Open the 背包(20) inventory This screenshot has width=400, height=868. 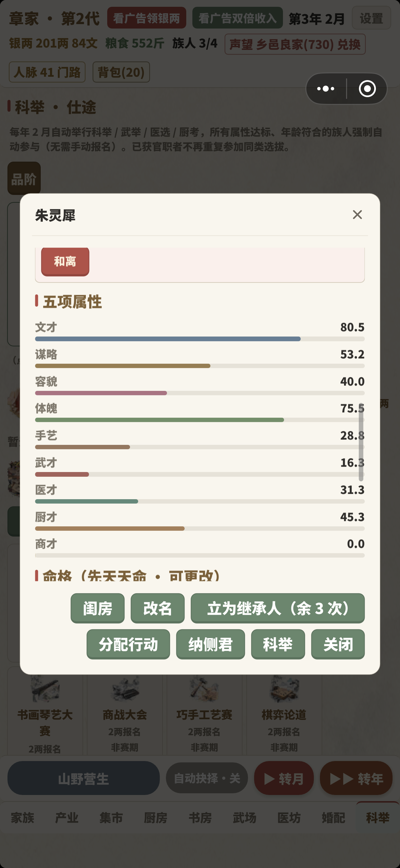121,72
